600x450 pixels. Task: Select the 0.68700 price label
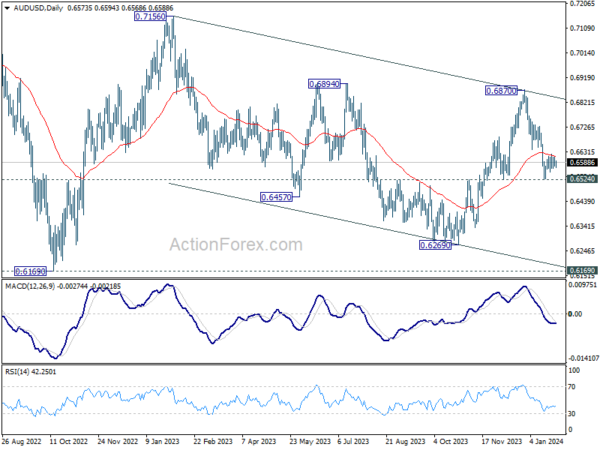pos(501,91)
